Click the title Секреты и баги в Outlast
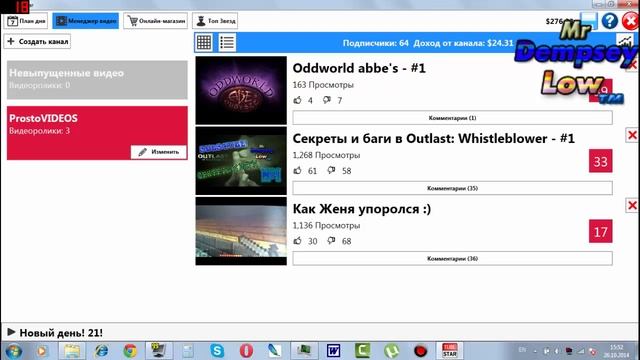Screen dimensions: 640x360 433,139
